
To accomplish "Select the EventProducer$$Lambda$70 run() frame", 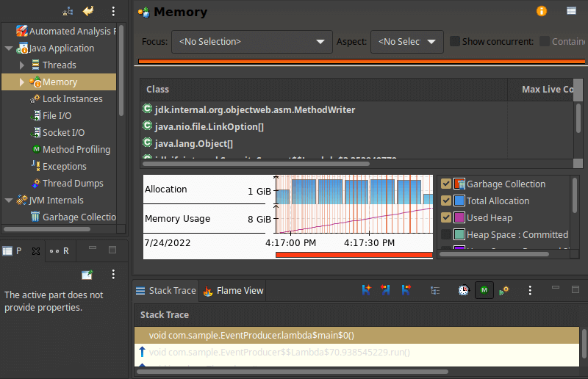I will point(357,352).
